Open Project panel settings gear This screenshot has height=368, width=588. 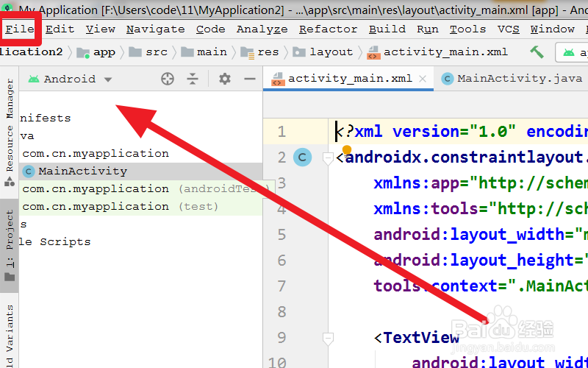click(x=225, y=79)
